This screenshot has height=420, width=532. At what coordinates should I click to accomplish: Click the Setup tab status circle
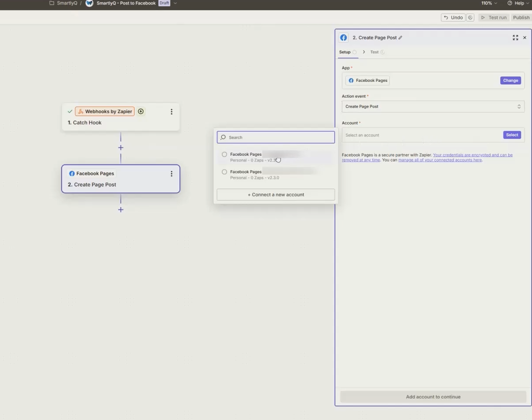(355, 52)
